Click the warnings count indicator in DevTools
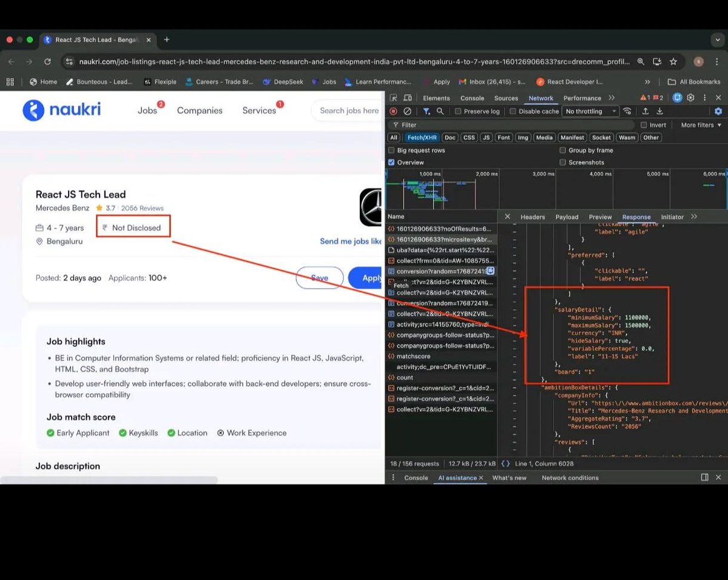Image resolution: width=728 pixels, height=580 pixels. (645, 98)
